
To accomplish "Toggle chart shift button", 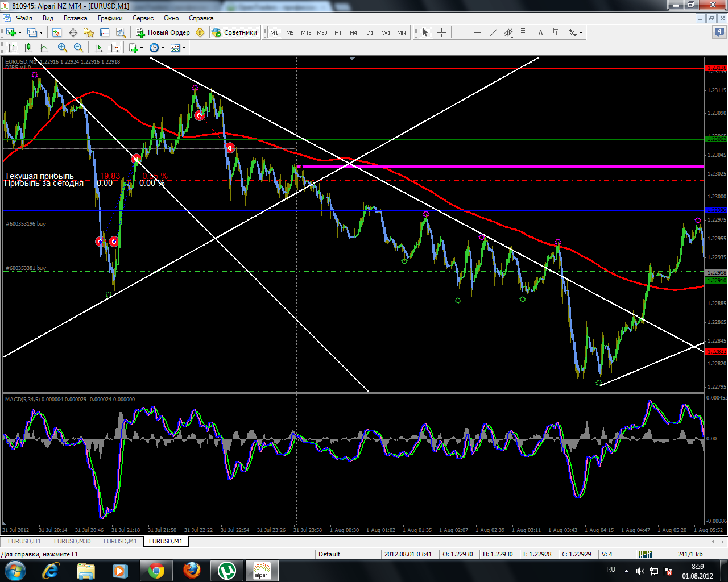I will tap(114, 48).
